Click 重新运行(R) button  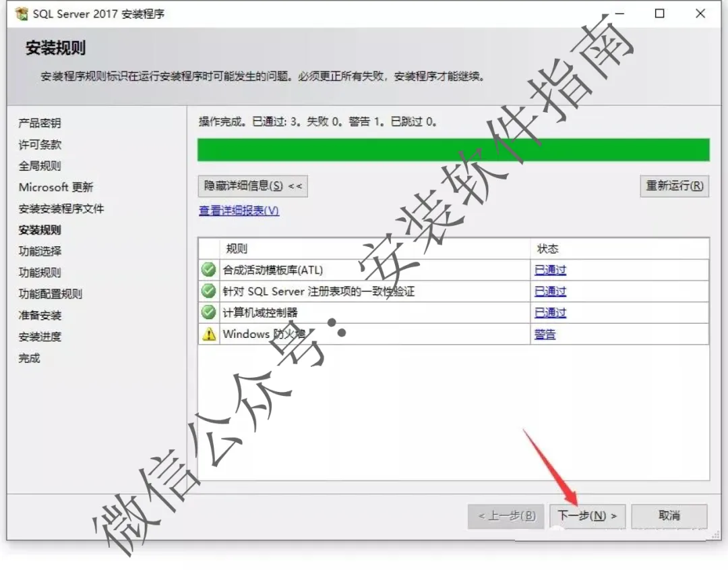click(674, 186)
